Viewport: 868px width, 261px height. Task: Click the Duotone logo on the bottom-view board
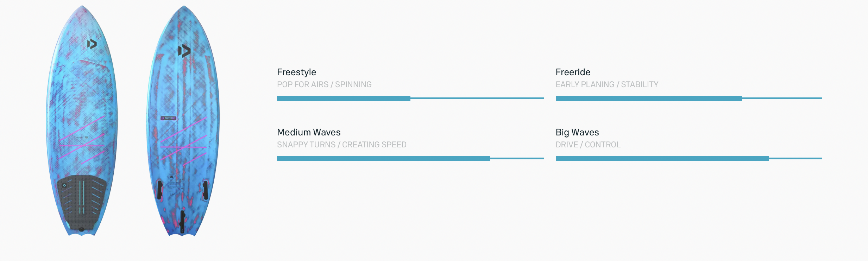pyautogui.click(x=184, y=51)
